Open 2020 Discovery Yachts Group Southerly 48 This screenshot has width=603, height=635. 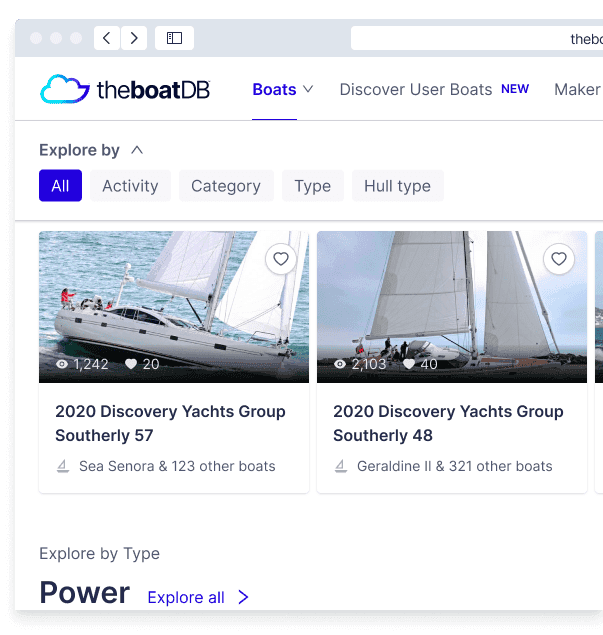(x=448, y=424)
